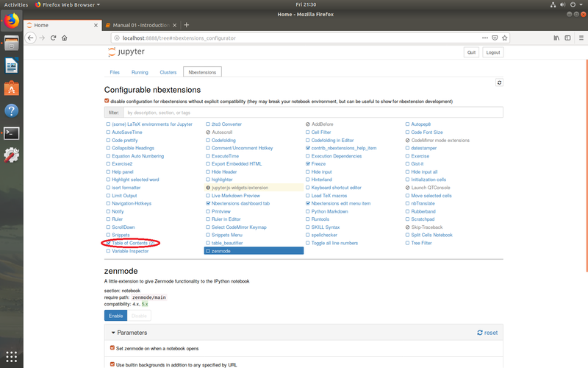Go to the browser home page

[x=65, y=38]
